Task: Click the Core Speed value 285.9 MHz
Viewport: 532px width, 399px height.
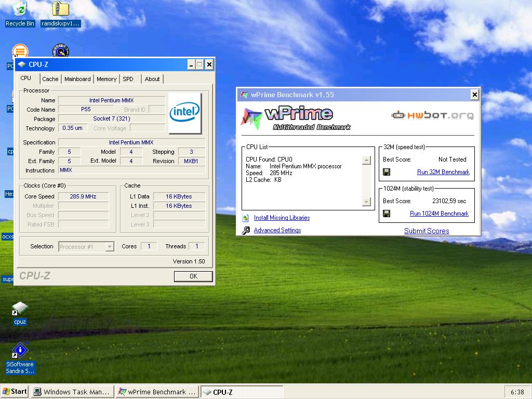Action: (x=83, y=196)
